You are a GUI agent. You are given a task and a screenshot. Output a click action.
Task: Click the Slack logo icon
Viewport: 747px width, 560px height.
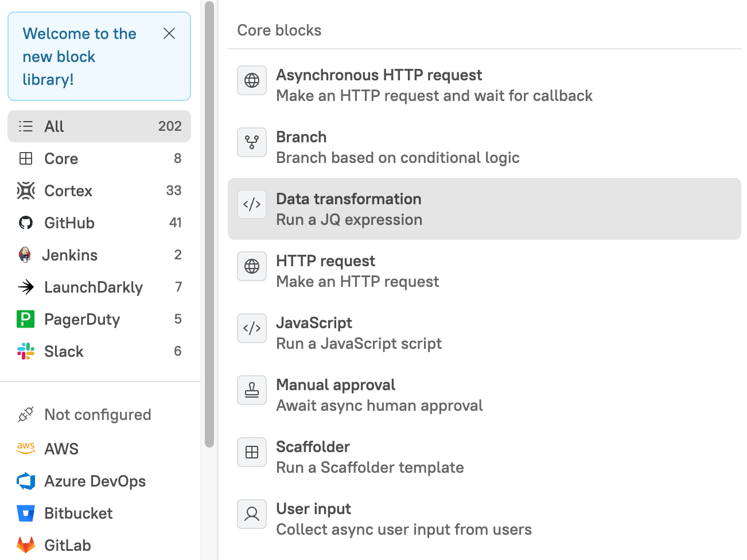click(x=26, y=351)
